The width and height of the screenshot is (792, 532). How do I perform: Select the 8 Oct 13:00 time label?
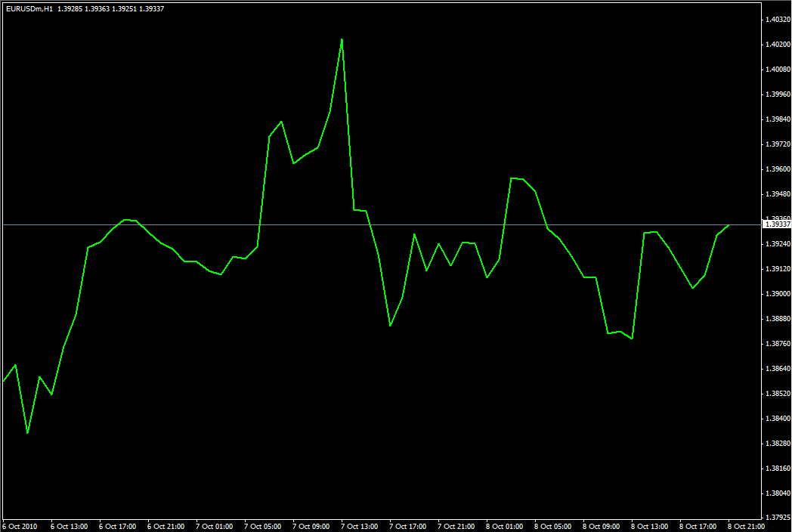650,527
